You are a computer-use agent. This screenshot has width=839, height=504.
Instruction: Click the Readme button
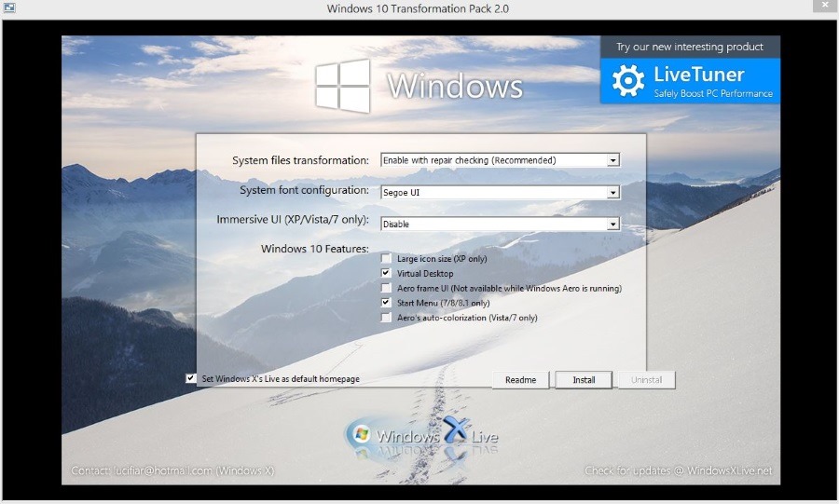(x=520, y=380)
